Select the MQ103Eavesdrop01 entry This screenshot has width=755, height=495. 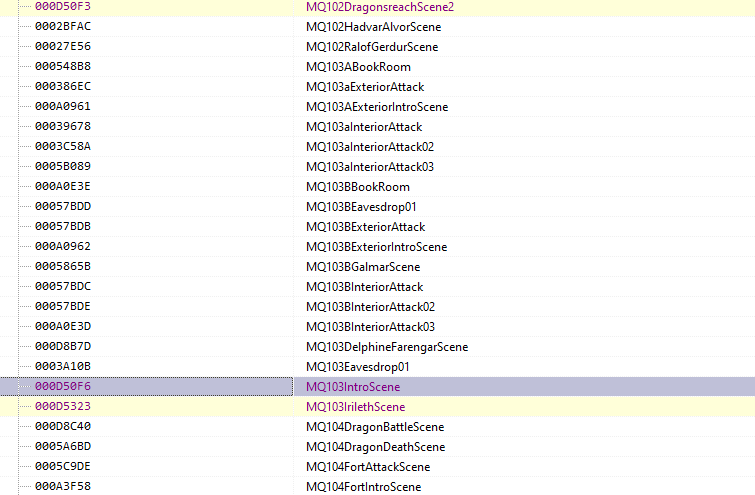pos(358,367)
